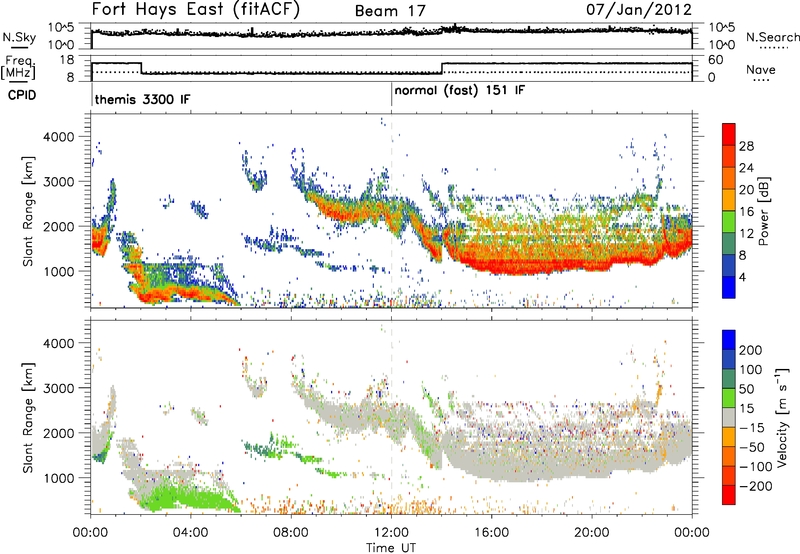The height and width of the screenshot is (554, 800).
Task: Click the blue bottom swatch on Power colorbar
Action: [729, 287]
